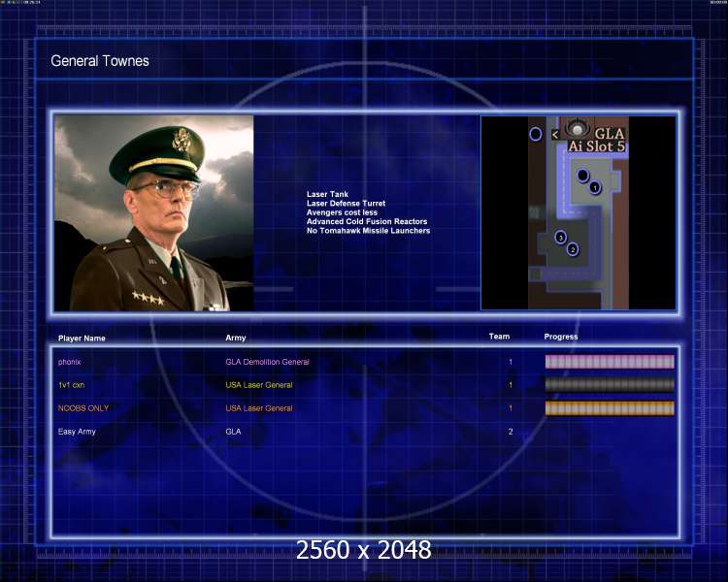
Task: Click USA Laser General in NOOBS ONLY row
Action: point(258,408)
